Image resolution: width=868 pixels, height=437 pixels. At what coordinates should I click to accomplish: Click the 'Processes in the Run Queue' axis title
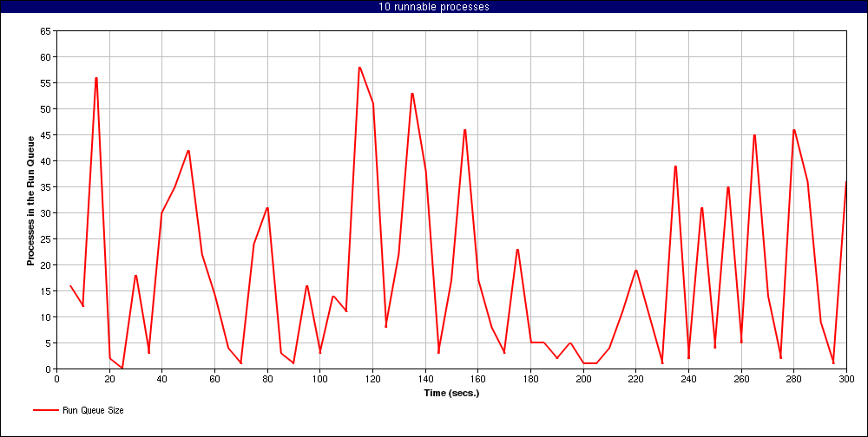point(31,201)
